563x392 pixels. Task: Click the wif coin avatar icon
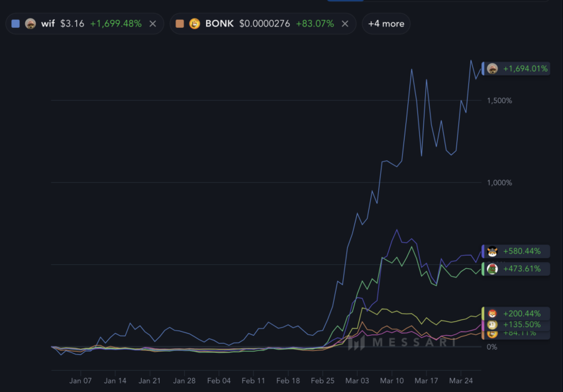tap(29, 23)
